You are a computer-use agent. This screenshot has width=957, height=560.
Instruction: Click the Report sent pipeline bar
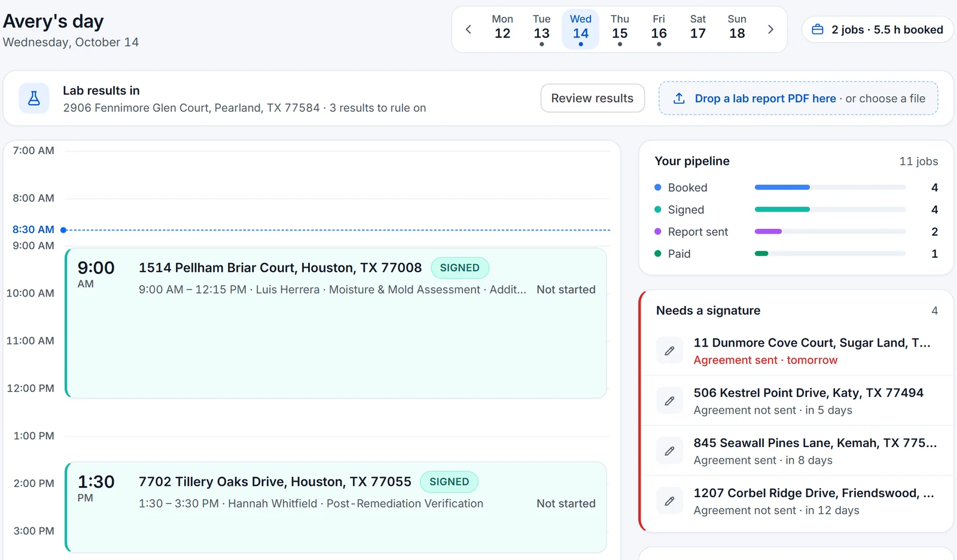[830, 232]
